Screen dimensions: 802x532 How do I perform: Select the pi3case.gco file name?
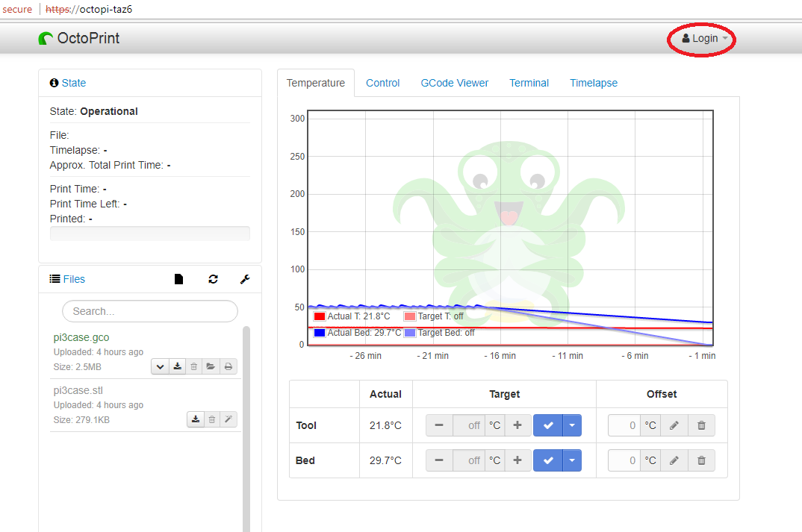coord(81,337)
